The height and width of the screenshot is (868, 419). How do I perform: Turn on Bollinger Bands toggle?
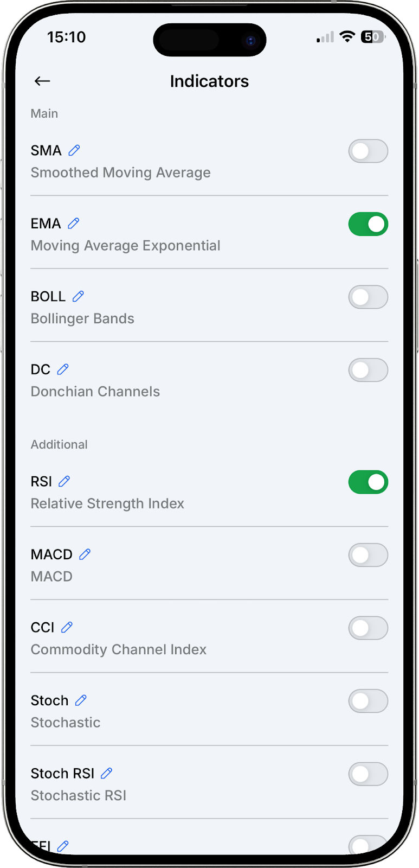click(368, 297)
